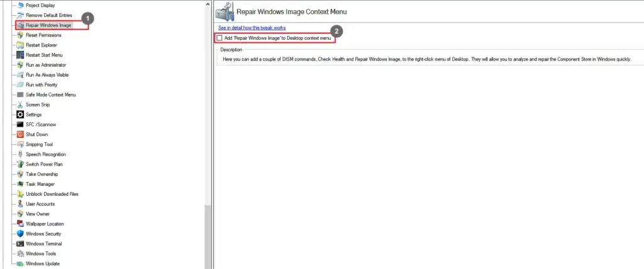Click the blue Windows Security shield icon
644x269 pixels.
pos(20,234)
